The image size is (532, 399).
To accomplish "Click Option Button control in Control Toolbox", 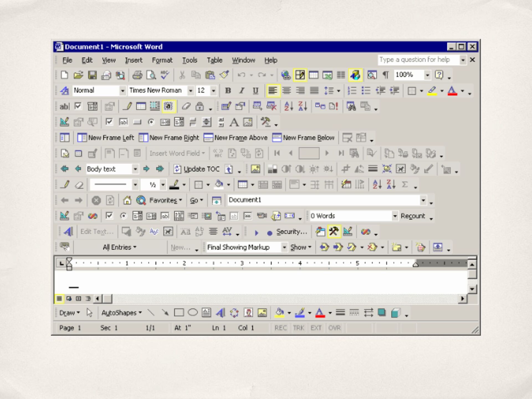I will click(151, 122).
